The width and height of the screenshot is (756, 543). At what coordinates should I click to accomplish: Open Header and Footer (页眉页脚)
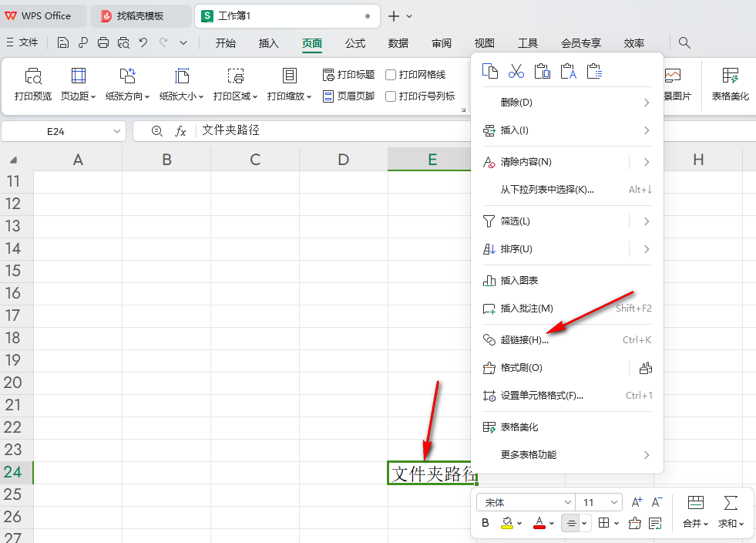(348, 96)
